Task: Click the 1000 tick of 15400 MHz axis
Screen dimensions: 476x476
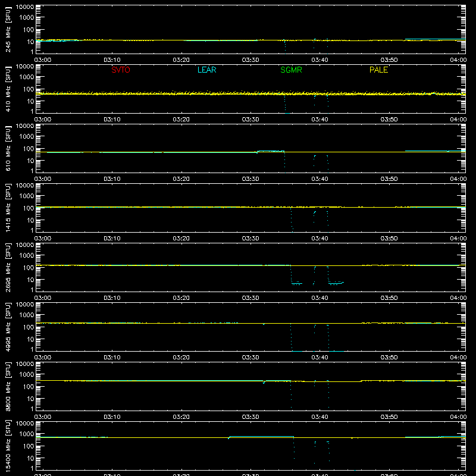Action: click(x=27, y=434)
